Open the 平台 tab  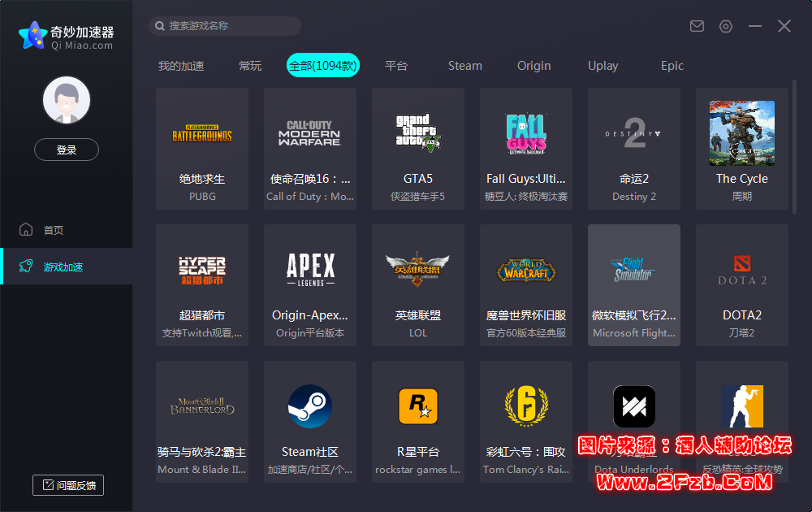tap(396, 66)
